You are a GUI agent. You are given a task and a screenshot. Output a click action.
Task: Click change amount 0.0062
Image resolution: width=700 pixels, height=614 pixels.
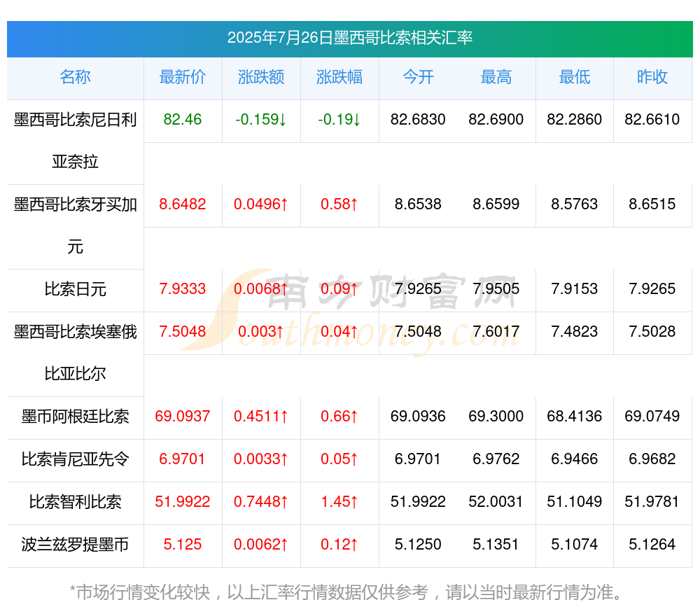pos(261,545)
